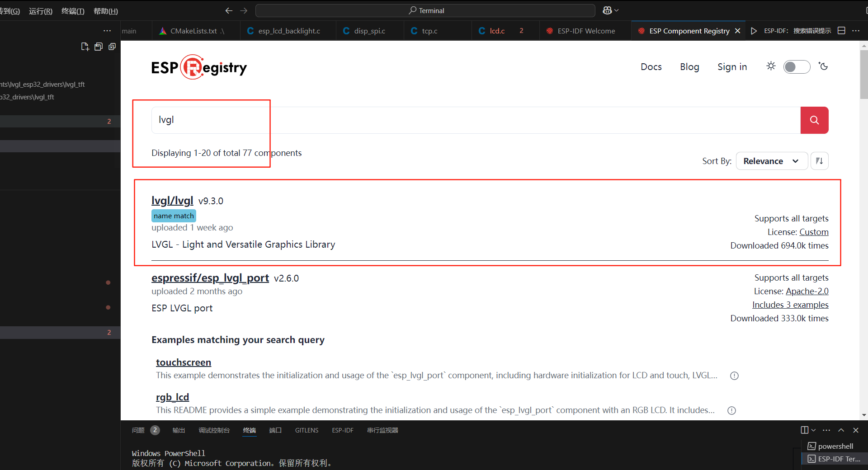Select the powershell terminal instance

pyautogui.click(x=835, y=446)
